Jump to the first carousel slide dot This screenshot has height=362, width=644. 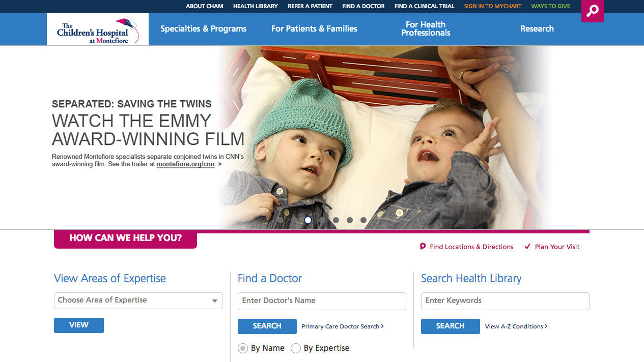tap(280, 220)
